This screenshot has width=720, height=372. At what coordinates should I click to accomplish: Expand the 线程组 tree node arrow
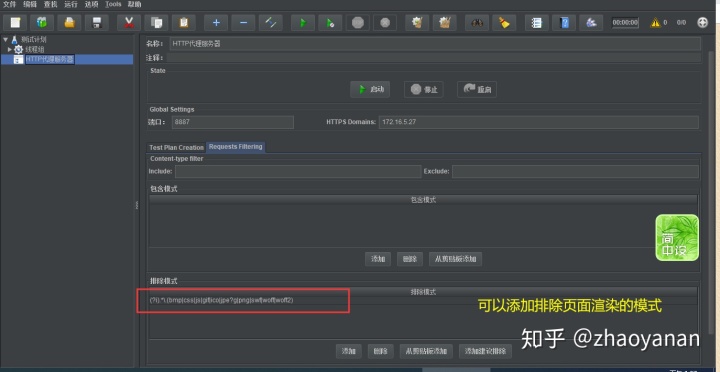(10, 49)
